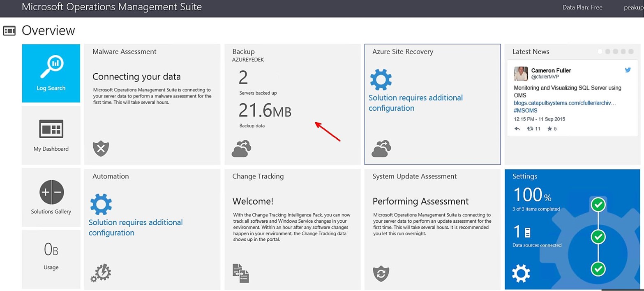
Task: Click the '12:15 PM - 11 Sep 2015' tweet timestamp
Action: pos(540,119)
